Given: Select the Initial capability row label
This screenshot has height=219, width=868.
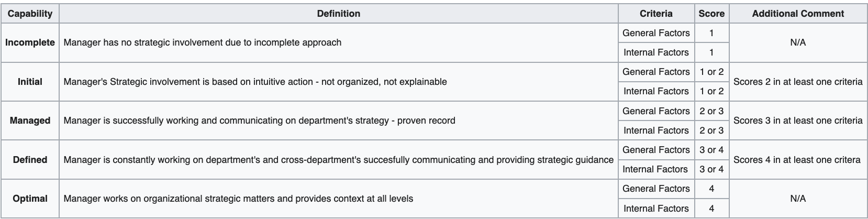Looking at the screenshot, I should point(30,82).
